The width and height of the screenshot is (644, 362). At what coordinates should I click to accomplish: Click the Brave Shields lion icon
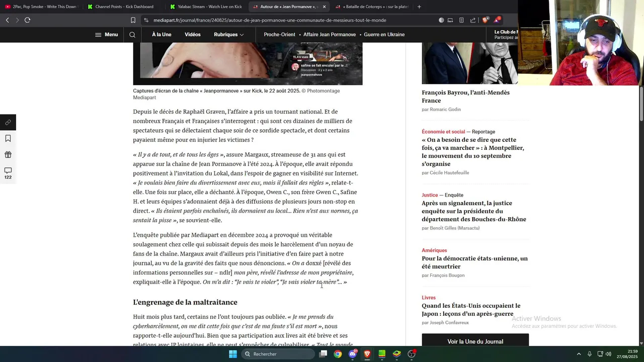coord(485,20)
